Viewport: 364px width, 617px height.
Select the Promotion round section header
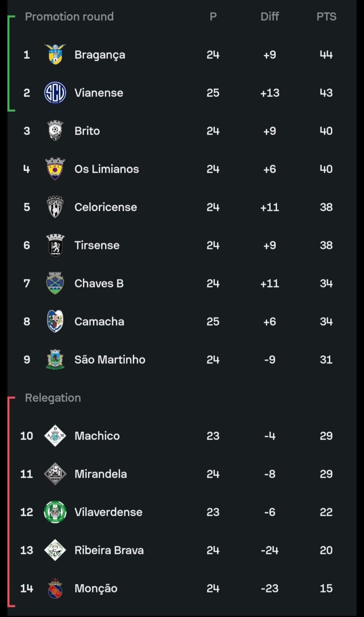pos(69,16)
